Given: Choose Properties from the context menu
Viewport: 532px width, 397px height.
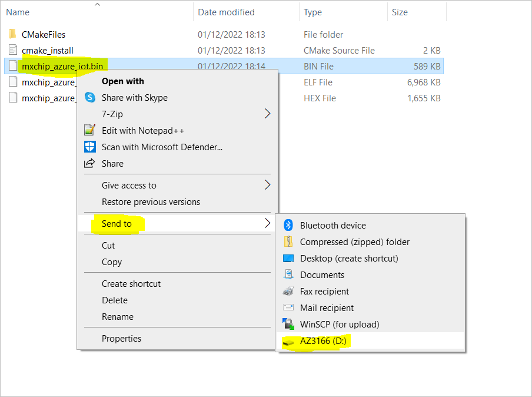Looking at the screenshot, I should (121, 339).
